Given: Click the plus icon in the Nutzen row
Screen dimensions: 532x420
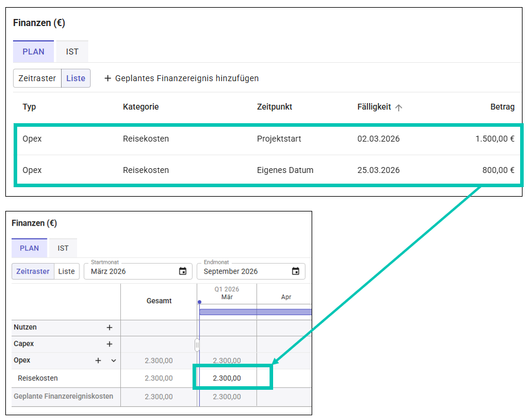Looking at the screenshot, I should coord(109,328).
